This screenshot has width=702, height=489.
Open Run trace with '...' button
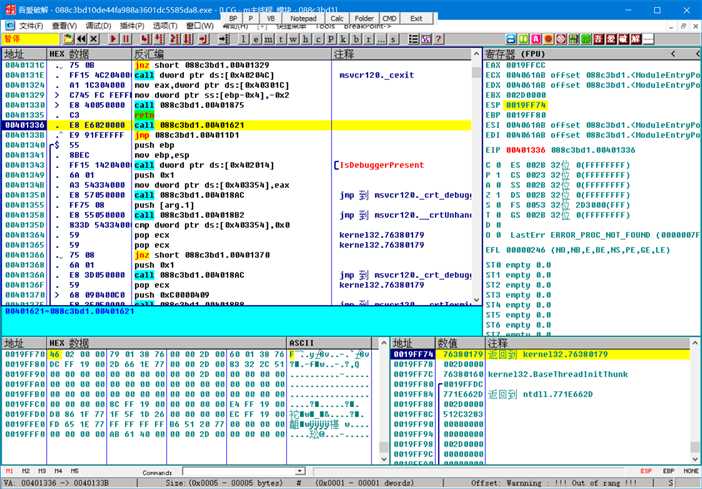click(x=381, y=39)
